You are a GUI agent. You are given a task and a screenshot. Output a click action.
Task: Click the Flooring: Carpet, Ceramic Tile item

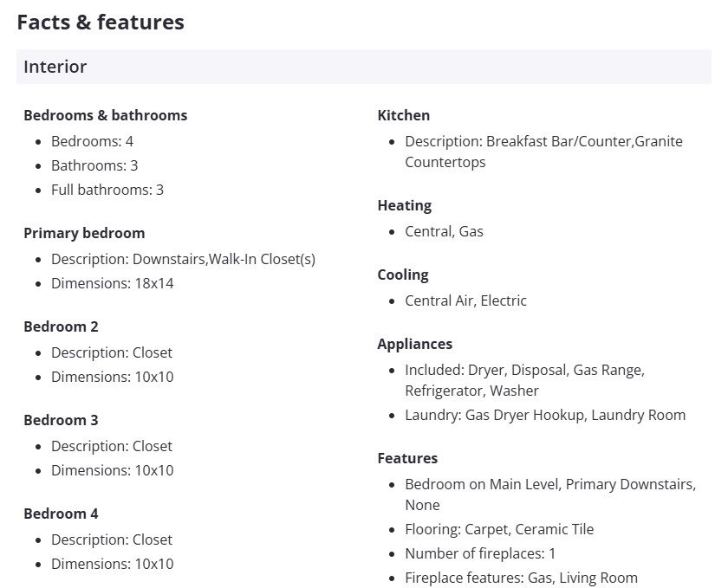click(499, 529)
